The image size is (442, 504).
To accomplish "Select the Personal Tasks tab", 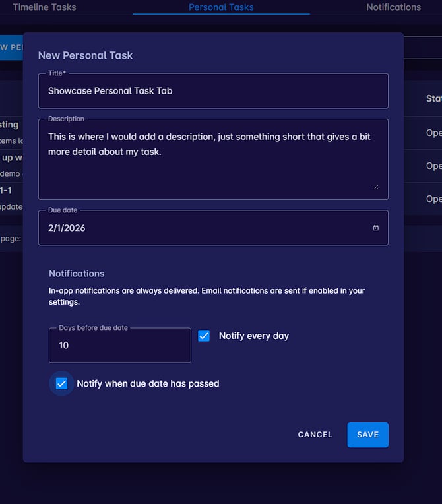I will 221,7.
